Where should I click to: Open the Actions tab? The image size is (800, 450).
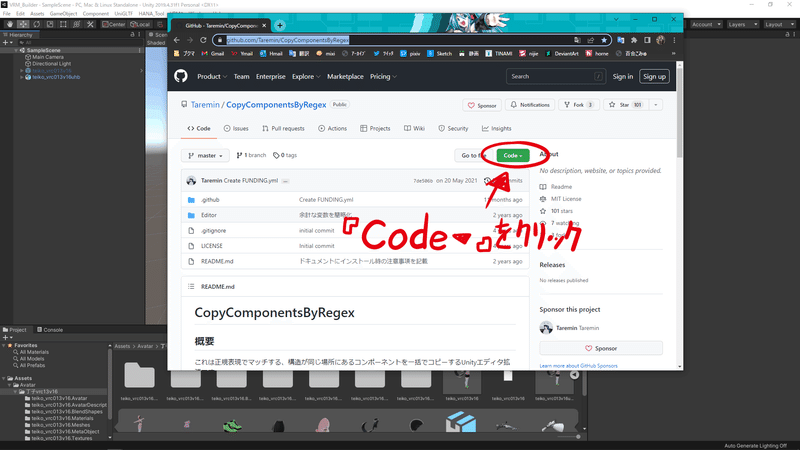click(332, 129)
